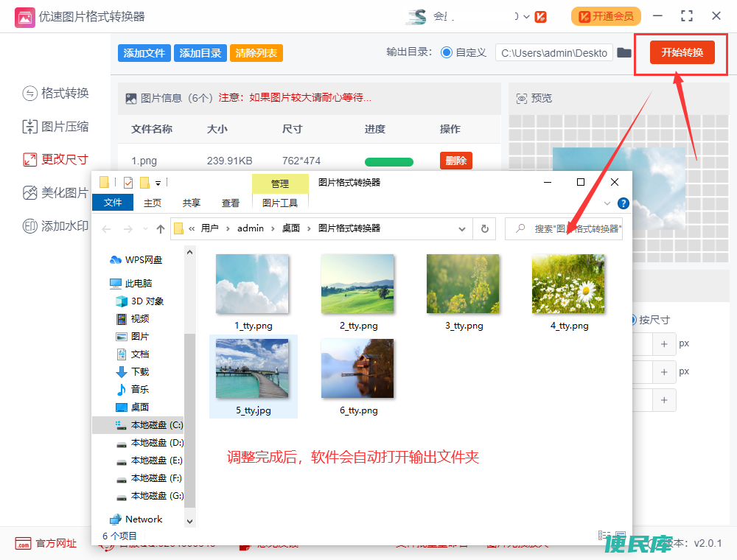Viewport: 737px width, 560px height.
Task: Switch to the 主页 ribbon tab
Action: pyautogui.click(x=153, y=203)
